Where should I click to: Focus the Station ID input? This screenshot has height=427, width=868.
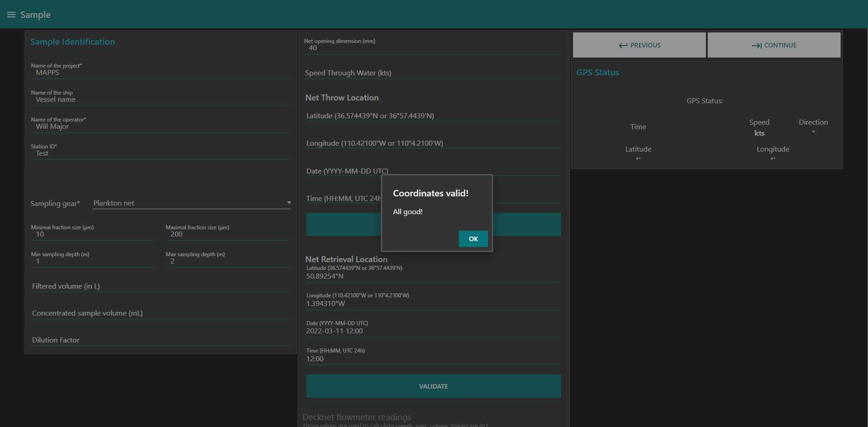160,153
